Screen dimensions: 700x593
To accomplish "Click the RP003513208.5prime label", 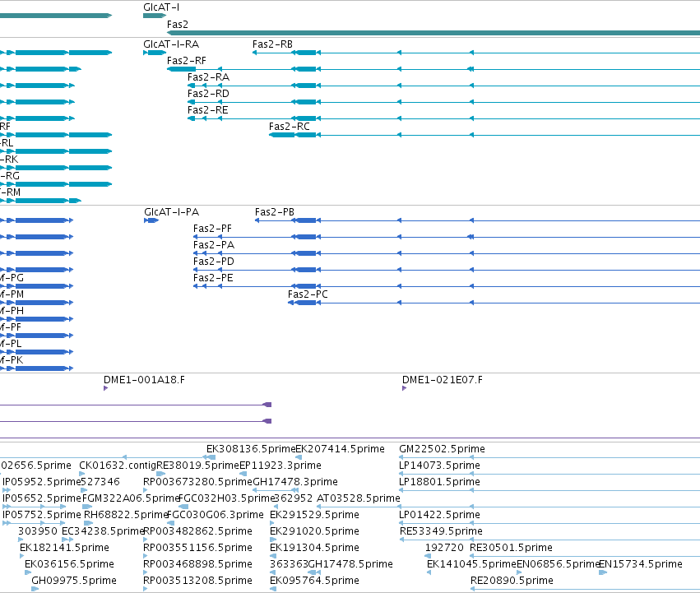I will click(197, 581).
